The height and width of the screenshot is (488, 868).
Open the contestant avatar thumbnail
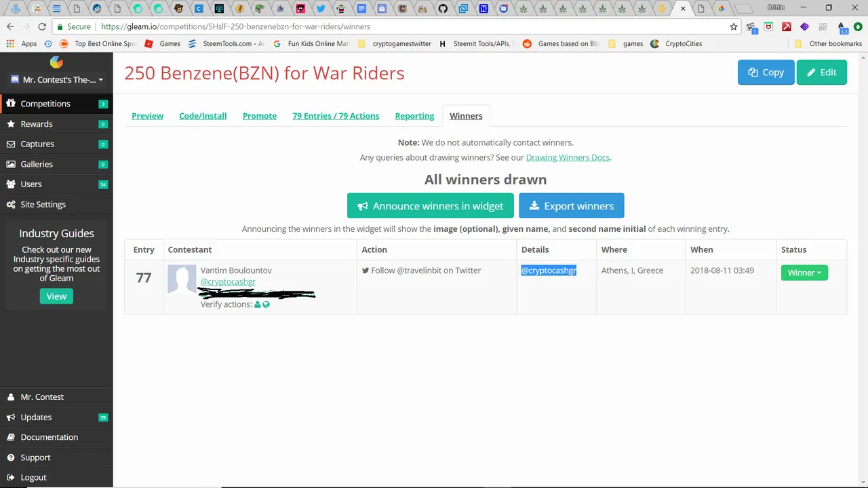[x=182, y=279]
